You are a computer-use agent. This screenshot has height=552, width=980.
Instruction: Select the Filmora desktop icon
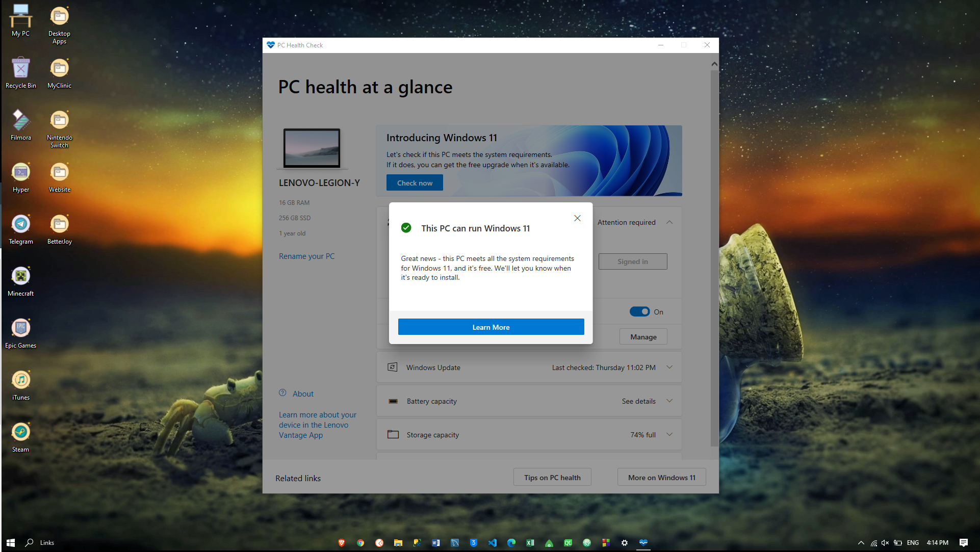click(21, 124)
